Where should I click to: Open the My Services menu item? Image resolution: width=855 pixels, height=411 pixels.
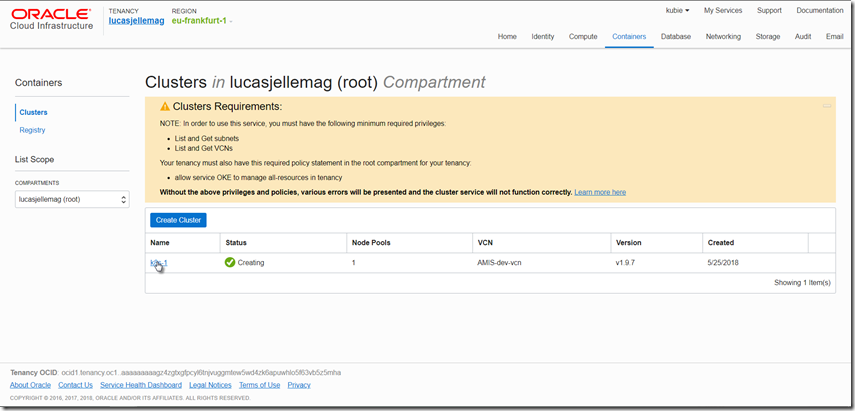point(723,10)
